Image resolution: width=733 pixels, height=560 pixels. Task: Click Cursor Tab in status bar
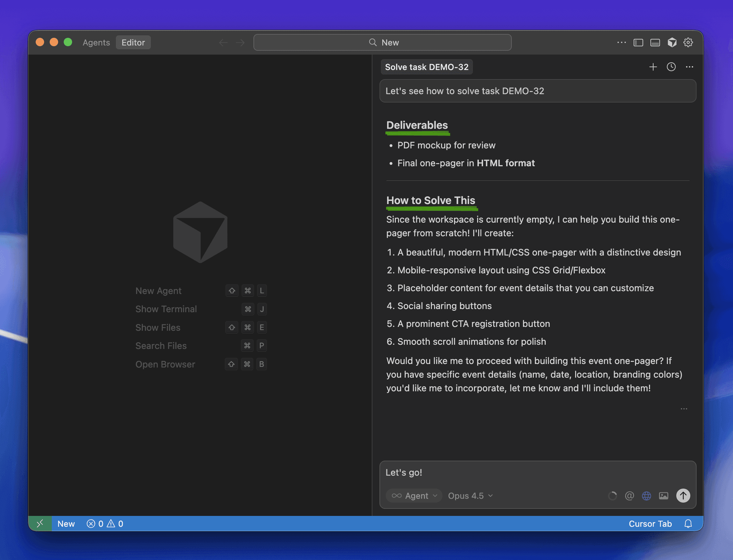[650, 524]
